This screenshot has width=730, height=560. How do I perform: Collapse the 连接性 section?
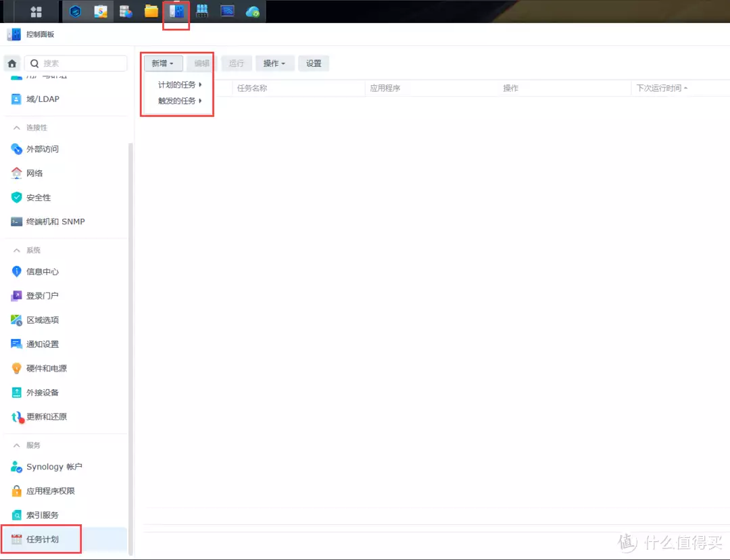click(17, 128)
